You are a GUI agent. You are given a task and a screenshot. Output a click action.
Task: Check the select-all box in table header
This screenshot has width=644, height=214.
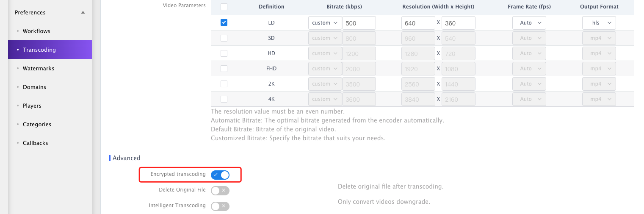coord(224,7)
